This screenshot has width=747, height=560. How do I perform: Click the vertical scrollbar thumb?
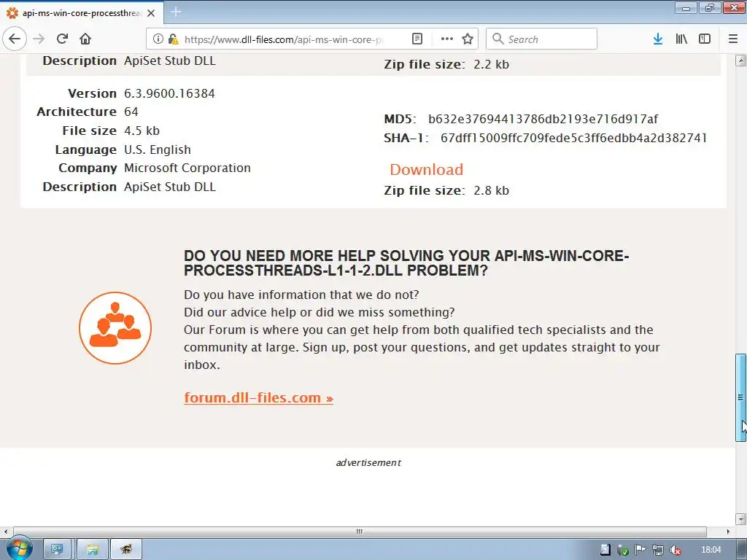(740, 397)
